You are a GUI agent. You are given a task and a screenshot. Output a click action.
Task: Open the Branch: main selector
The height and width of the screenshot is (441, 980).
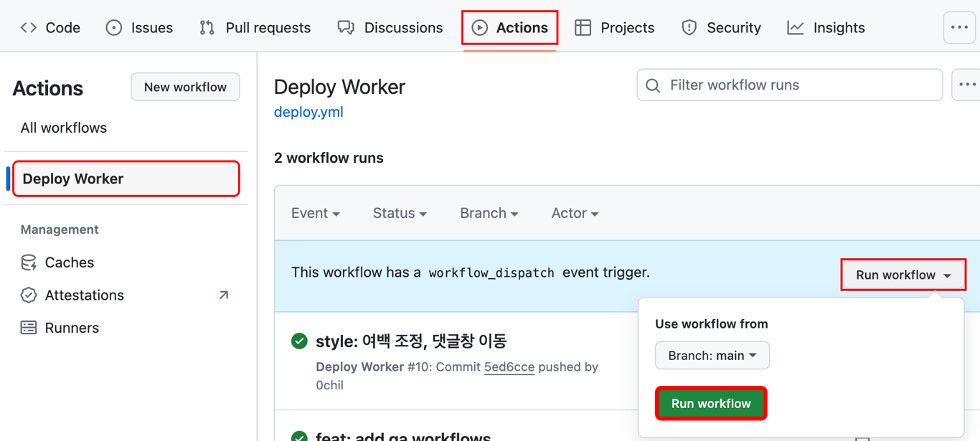pos(712,355)
